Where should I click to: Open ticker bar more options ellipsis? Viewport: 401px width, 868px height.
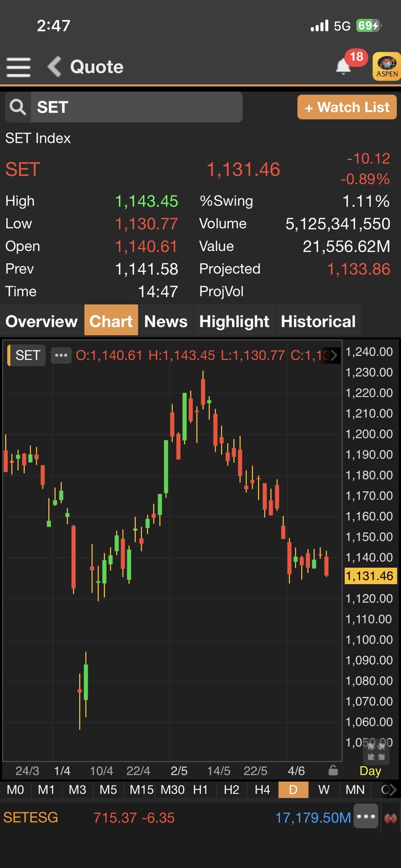click(x=366, y=816)
